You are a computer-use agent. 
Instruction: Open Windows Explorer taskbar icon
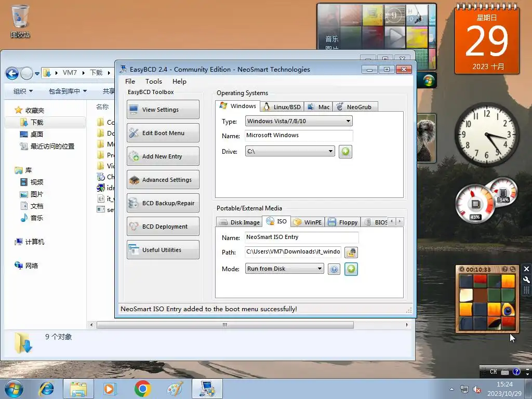pyautogui.click(x=78, y=389)
